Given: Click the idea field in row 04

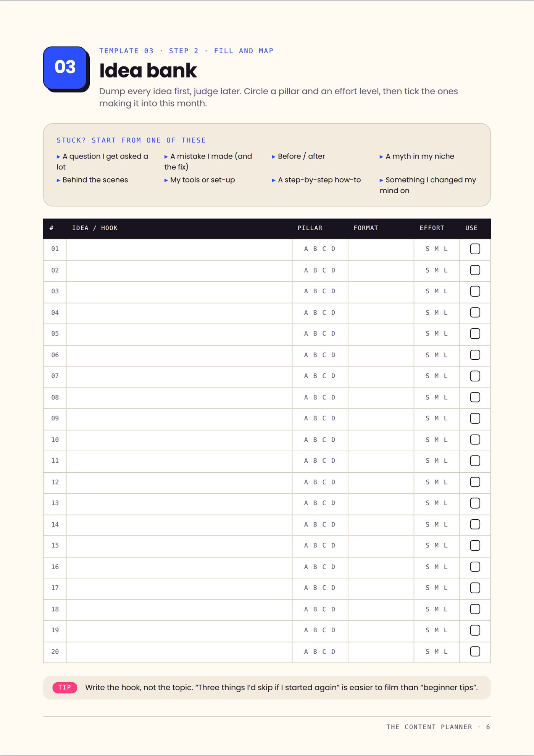Looking at the screenshot, I should click(x=179, y=313).
